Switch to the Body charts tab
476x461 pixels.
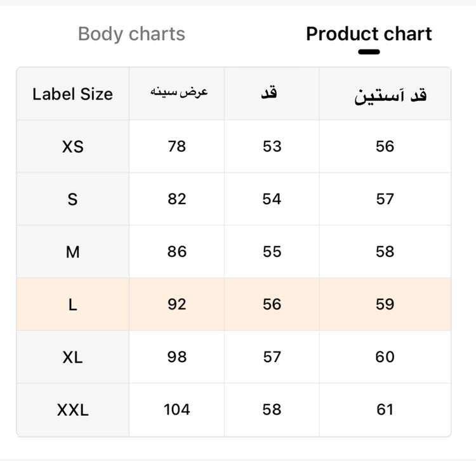tap(131, 34)
